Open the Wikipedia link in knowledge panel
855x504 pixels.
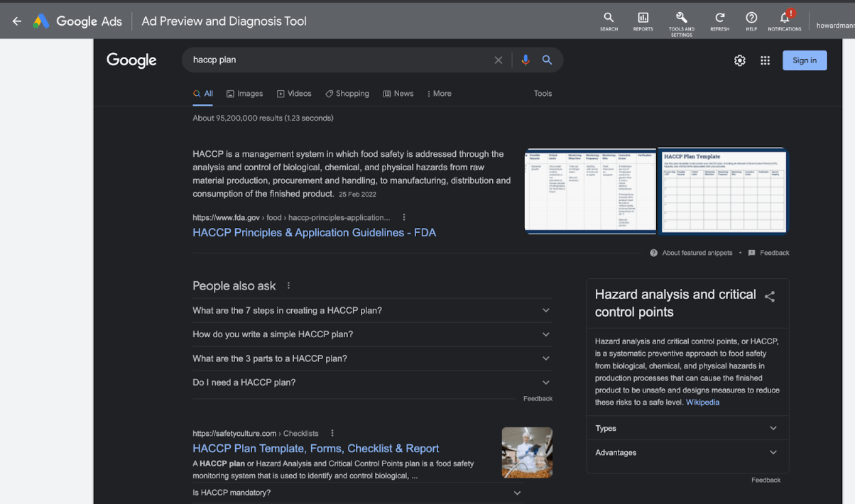(702, 402)
